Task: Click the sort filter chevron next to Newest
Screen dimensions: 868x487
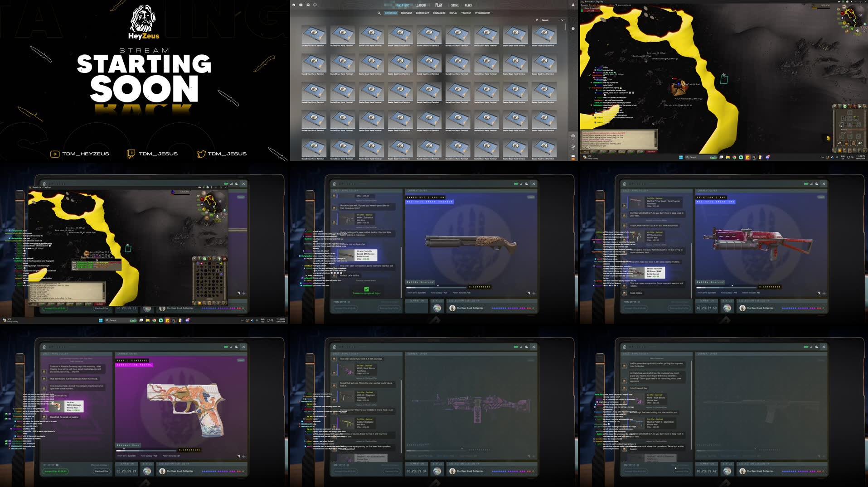Action: (x=563, y=20)
